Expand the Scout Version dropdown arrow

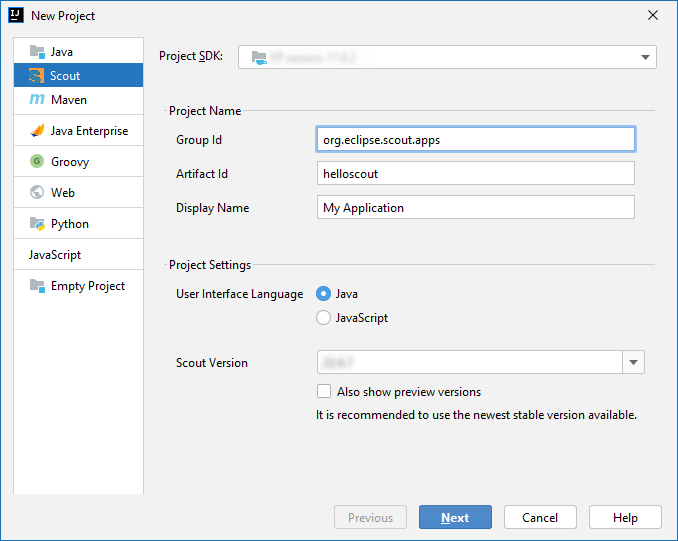coord(634,363)
